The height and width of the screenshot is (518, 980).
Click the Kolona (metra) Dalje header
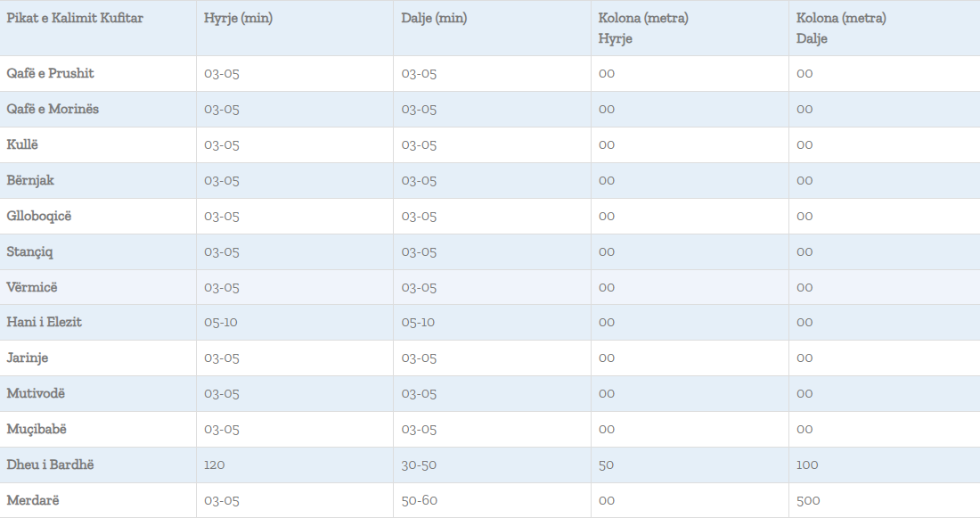(x=841, y=29)
